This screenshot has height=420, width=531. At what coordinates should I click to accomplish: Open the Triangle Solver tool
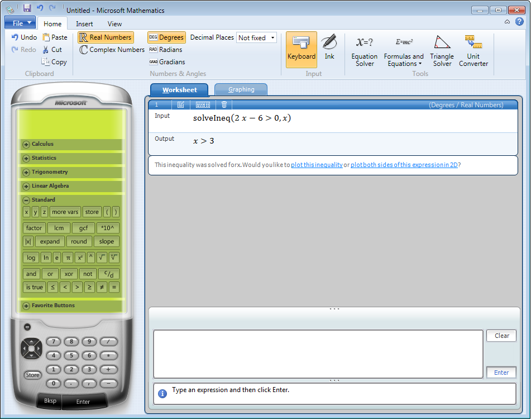tap(442, 51)
